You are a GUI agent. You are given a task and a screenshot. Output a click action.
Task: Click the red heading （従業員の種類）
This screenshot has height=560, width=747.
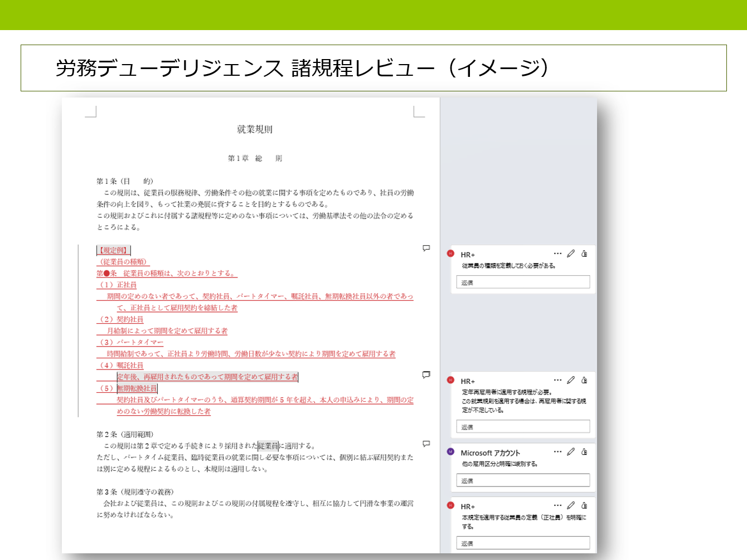tap(123, 262)
